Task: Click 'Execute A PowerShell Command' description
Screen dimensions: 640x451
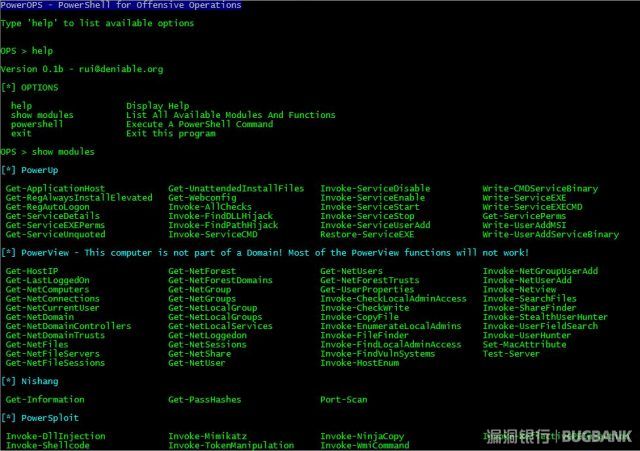Action: coord(200,124)
